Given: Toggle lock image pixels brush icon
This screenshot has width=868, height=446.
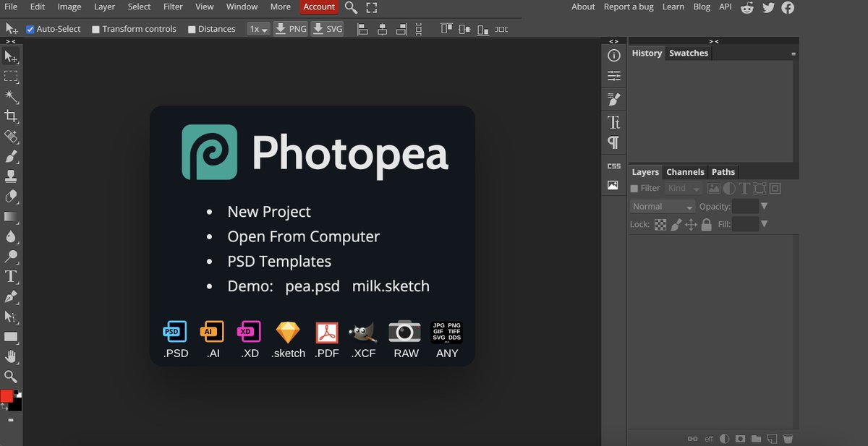Looking at the screenshot, I should (676, 225).
